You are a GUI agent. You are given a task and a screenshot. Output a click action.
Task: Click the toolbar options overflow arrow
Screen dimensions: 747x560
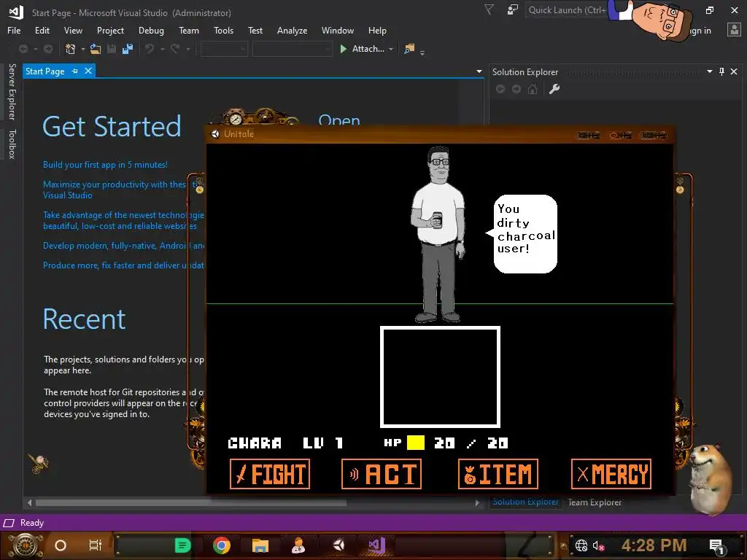[422, 52]
